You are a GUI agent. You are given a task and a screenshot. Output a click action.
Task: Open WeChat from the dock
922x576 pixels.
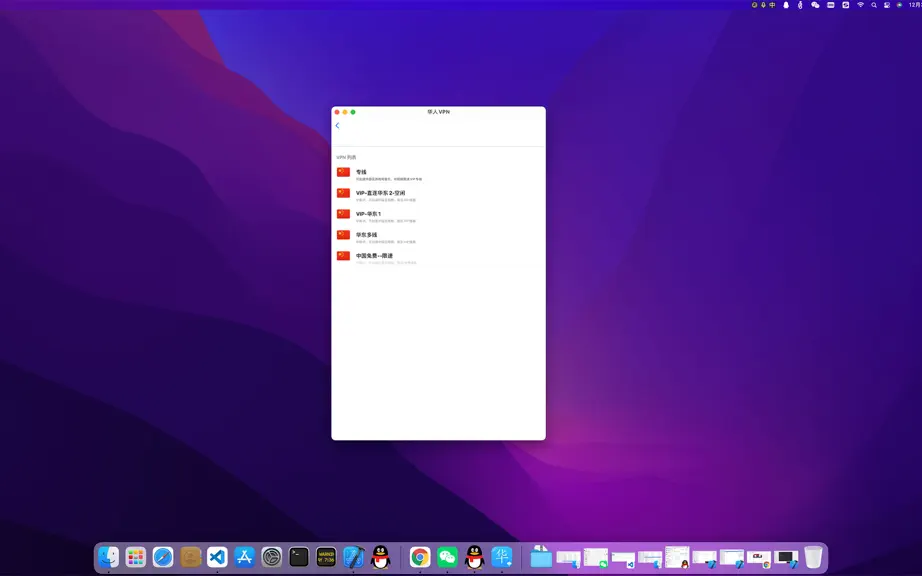pyautogui.click(x=447, y=557)
